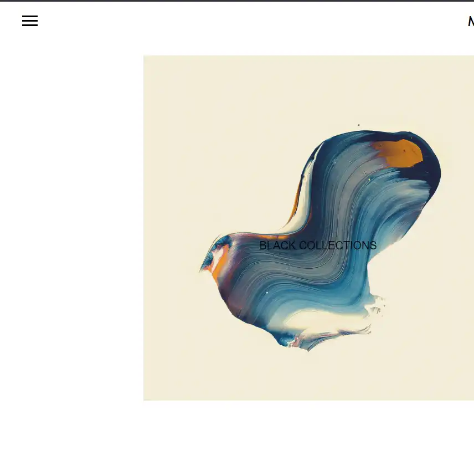Click the bottom bar of the hamburger icon

[x=30, y=25]
